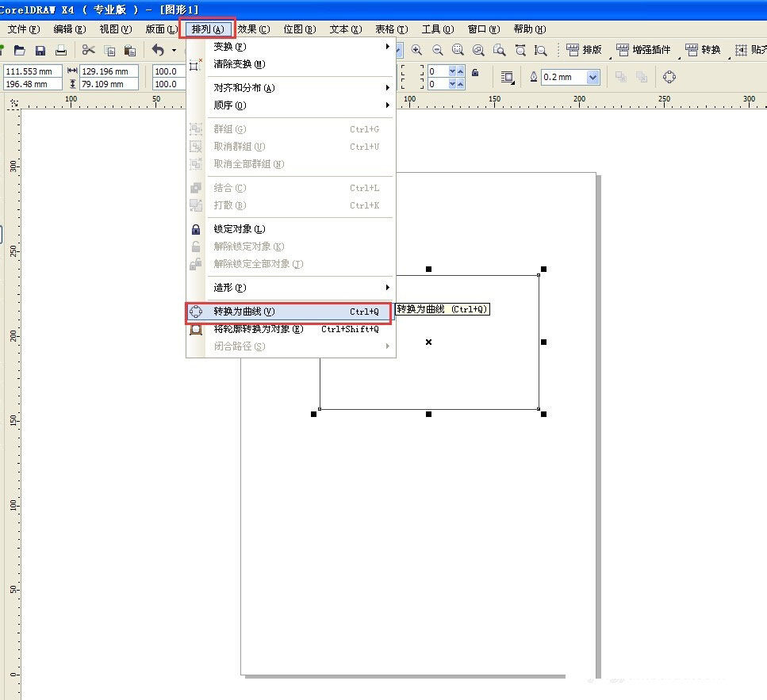Click the Print icon on toolbar
Screen dimensions: 767x700
coord(61,49)
